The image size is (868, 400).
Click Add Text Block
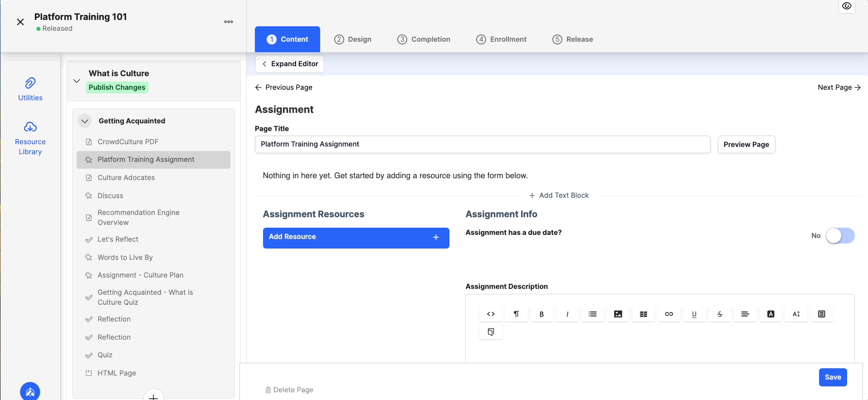point(559,195)
